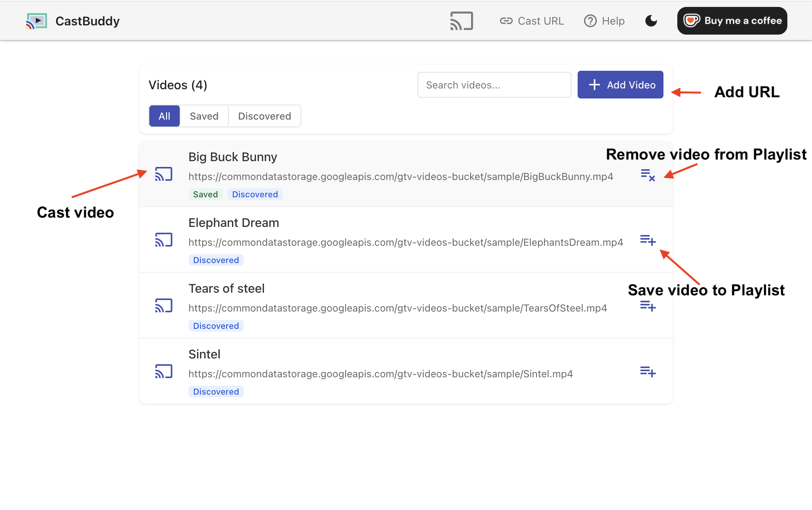Open the Help page
This screenshot has width=812, height=510.
[604, 21]
